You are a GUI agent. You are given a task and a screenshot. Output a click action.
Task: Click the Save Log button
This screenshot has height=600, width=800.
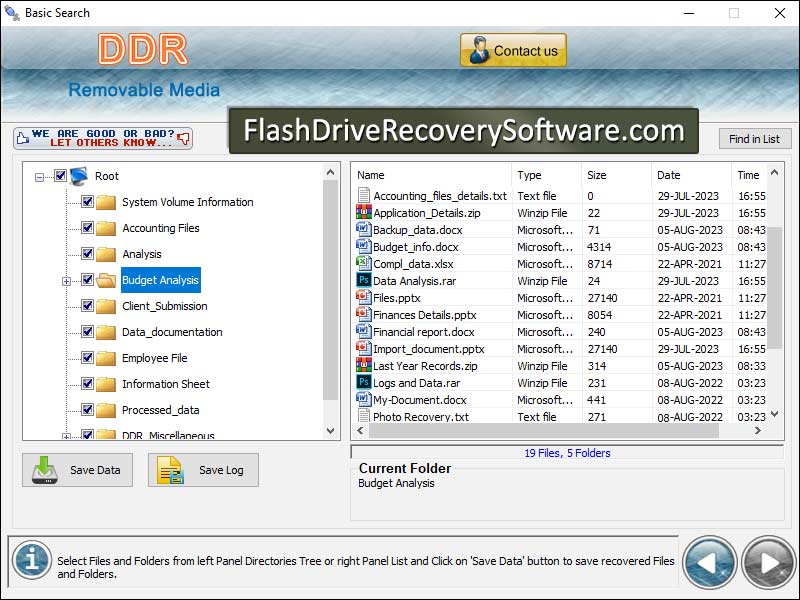point(204,470)
